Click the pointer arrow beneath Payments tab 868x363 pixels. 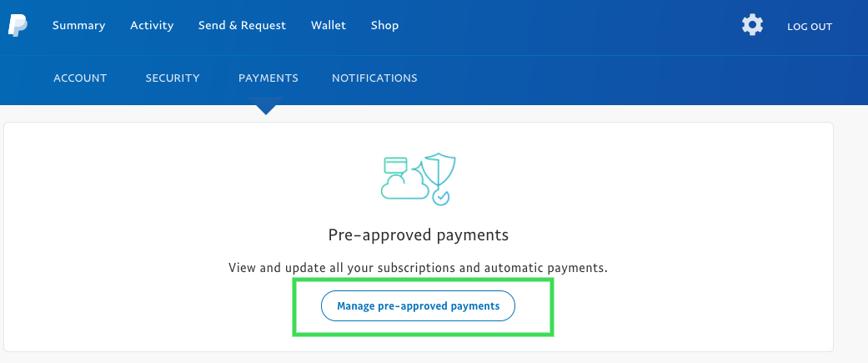[x=266, y=105]
